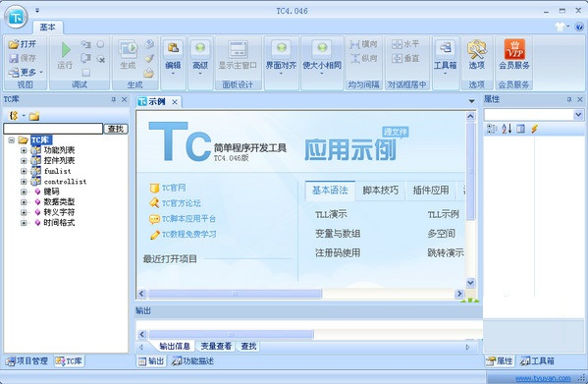
Task: Click the 查找 button in TC库 panel
Action: (x=116, y=129)
